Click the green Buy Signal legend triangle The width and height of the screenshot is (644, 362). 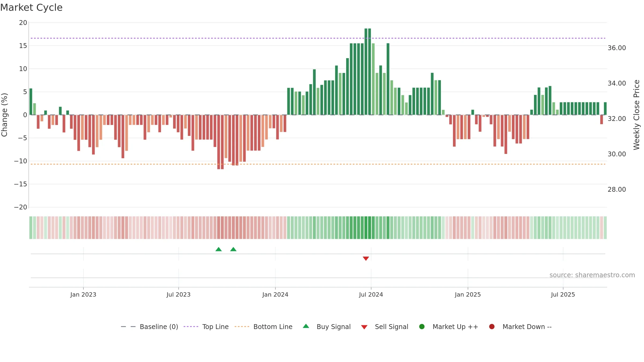[x=306, y=326]
